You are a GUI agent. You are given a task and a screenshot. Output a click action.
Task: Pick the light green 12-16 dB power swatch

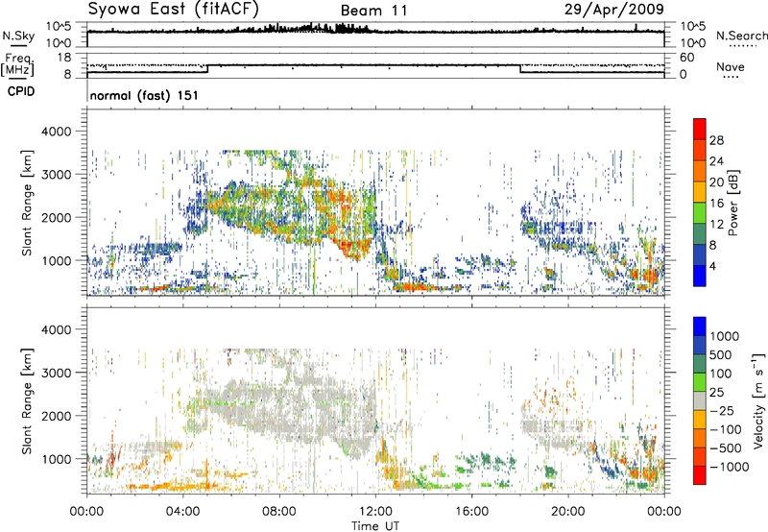coord(700,213)
